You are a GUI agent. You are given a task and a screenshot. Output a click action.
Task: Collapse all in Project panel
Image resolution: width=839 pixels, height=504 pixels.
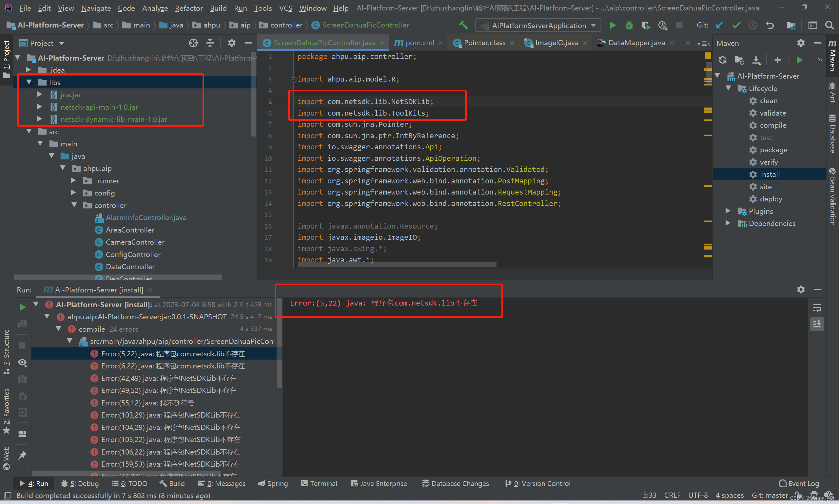click(210, 43)
